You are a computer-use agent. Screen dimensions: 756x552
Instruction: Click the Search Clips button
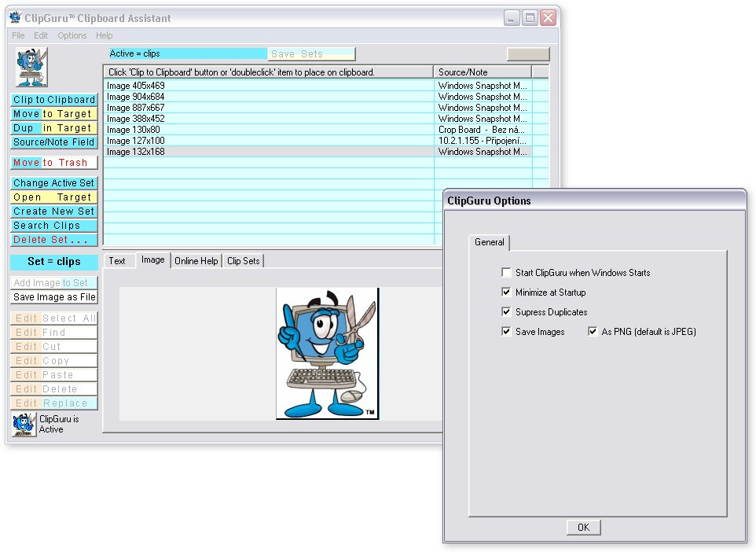[x=54, y=226]
